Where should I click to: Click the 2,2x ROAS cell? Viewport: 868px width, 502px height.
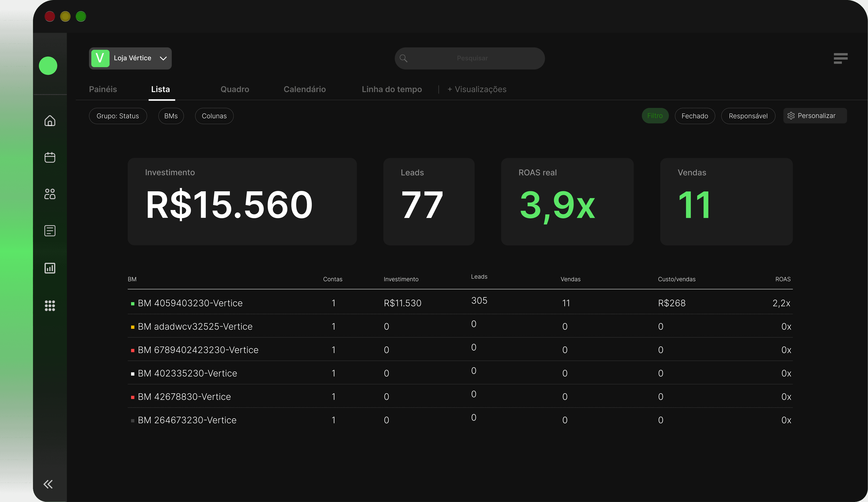(781, 303)
